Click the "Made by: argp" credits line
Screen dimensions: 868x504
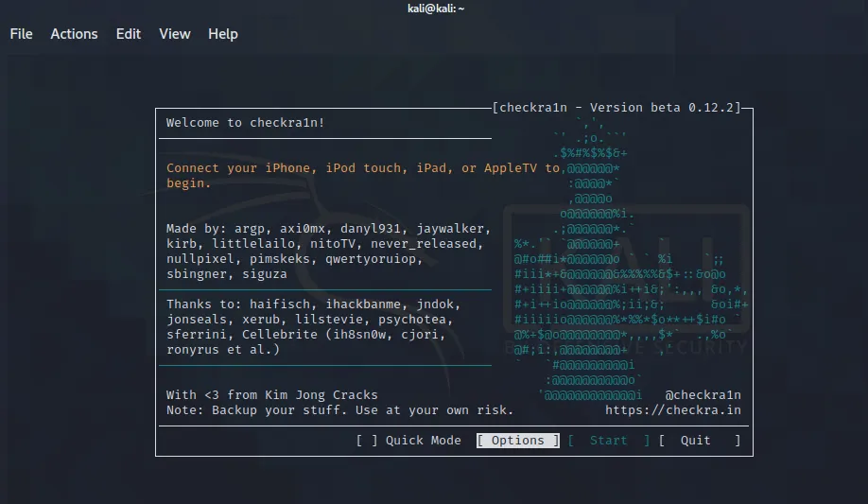pos(328,228)
